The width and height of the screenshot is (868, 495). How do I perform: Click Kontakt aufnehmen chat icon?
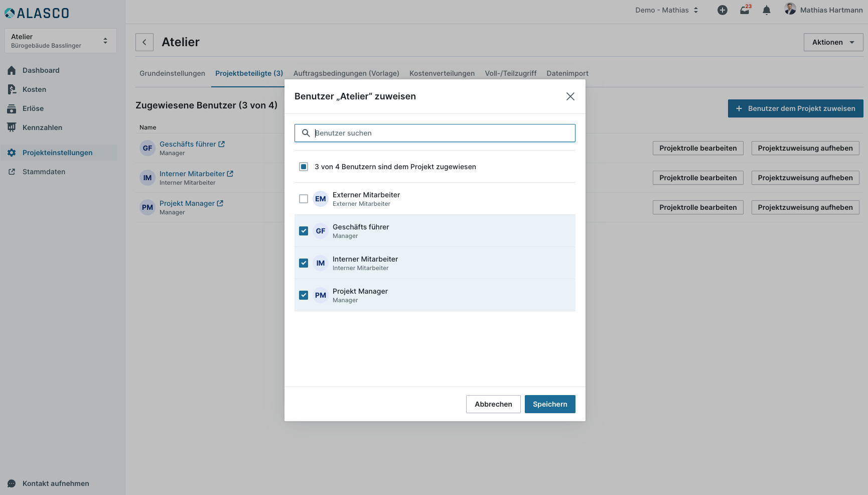(x=12, y=483)
